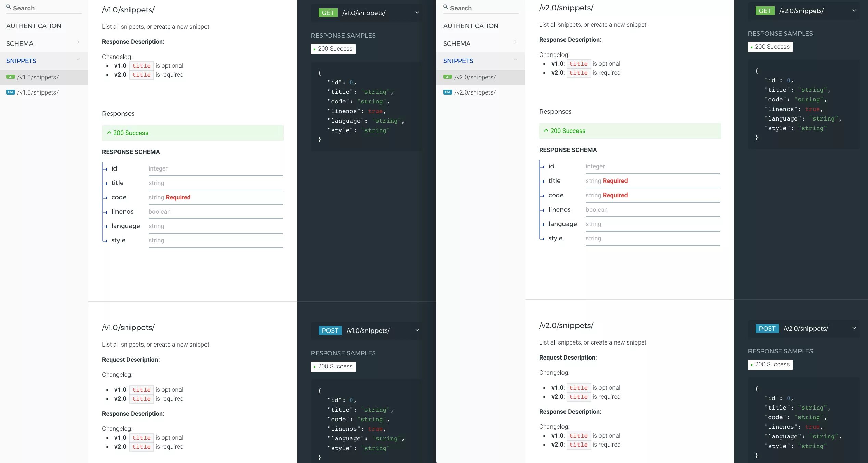Expand the GET /v2.0/snippets/ endpoint dropdown chevron
The height and width of the screenshot is (463, 868).
pos(854,11)
